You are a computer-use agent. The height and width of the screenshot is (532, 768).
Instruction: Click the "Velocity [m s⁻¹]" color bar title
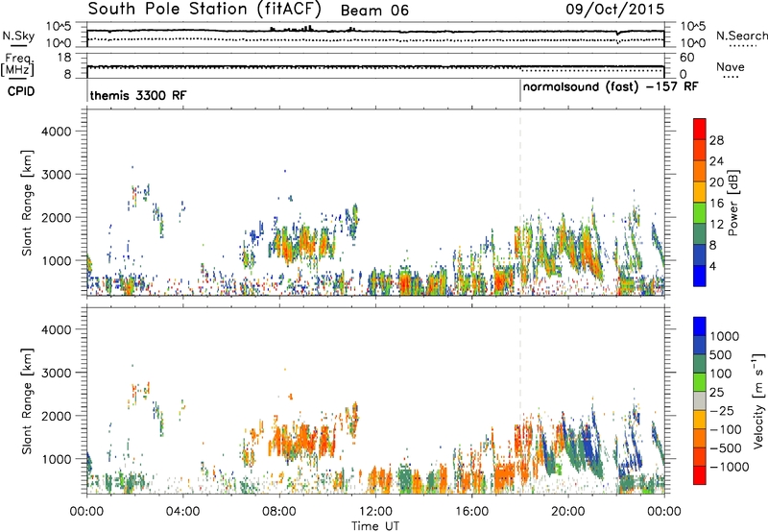758,400
